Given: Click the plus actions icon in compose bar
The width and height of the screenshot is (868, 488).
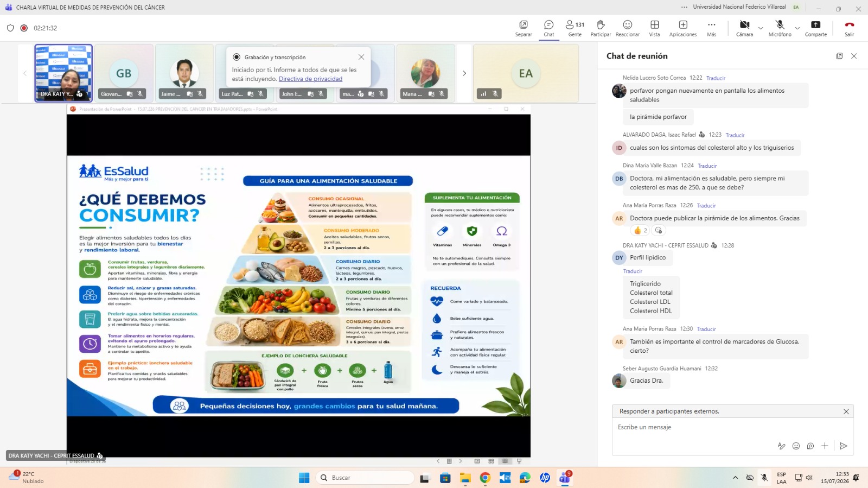Looking at the screenshot, I should click(825, 446).
